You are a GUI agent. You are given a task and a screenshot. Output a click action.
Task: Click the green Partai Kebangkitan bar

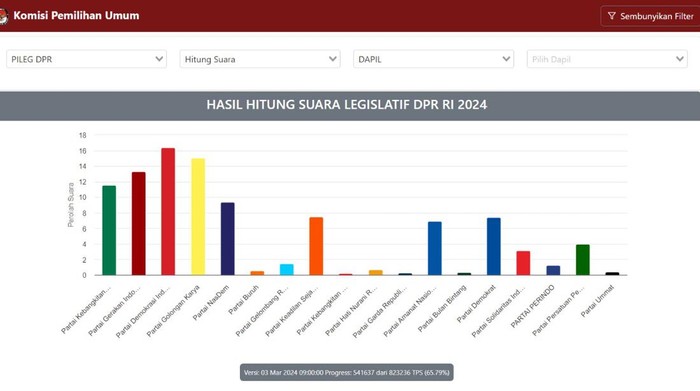(x=109, y=230)
